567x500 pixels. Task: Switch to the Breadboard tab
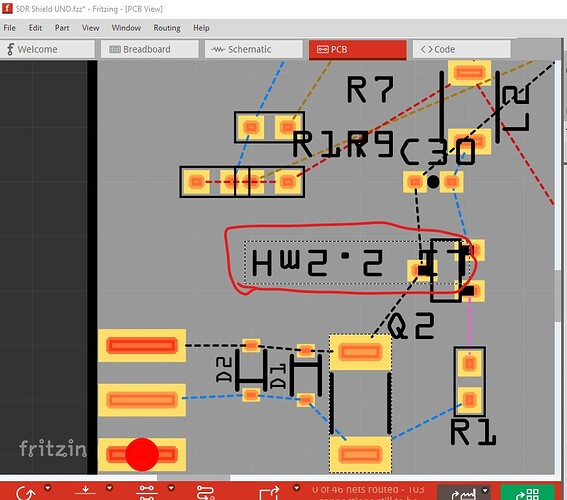(149, 49)
